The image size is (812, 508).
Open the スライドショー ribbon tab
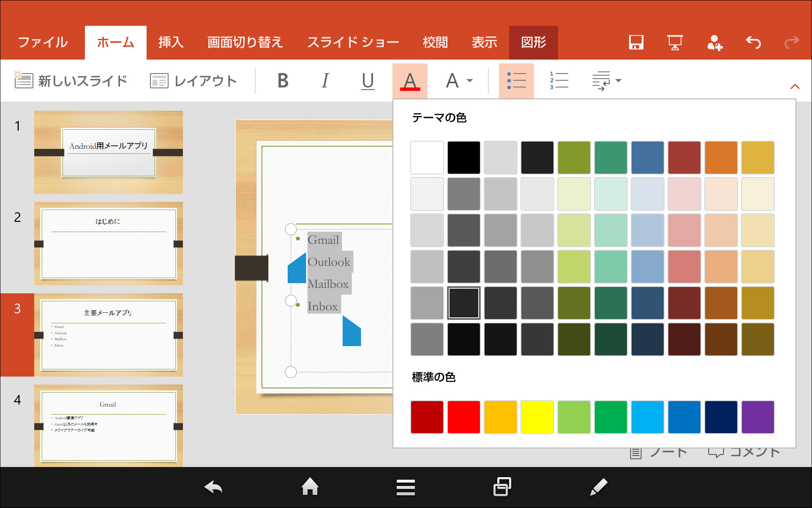point(353,42)
